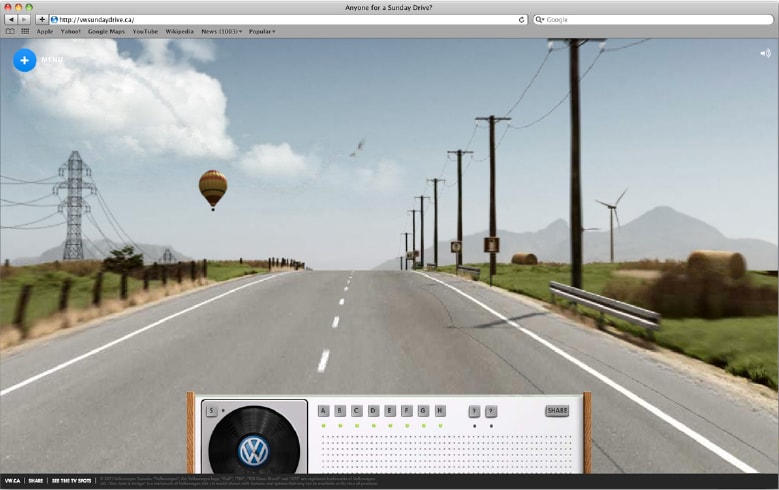Open the Wikipedia bookmark
779x490 pixels.
(x=179, y=31)
